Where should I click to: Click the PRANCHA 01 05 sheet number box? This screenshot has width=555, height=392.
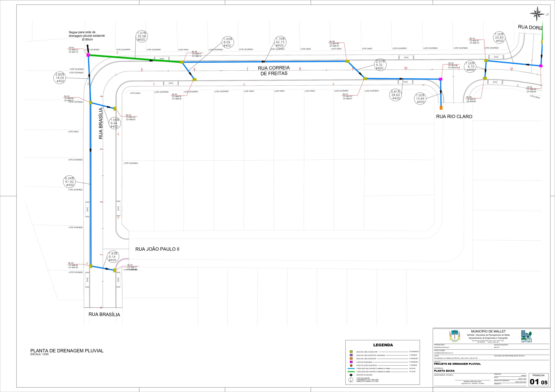(538, 380)
